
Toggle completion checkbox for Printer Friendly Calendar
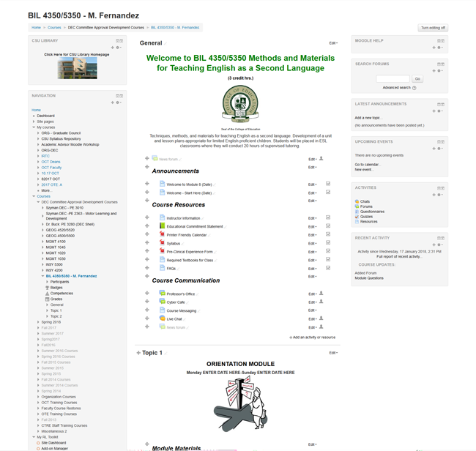328,234
